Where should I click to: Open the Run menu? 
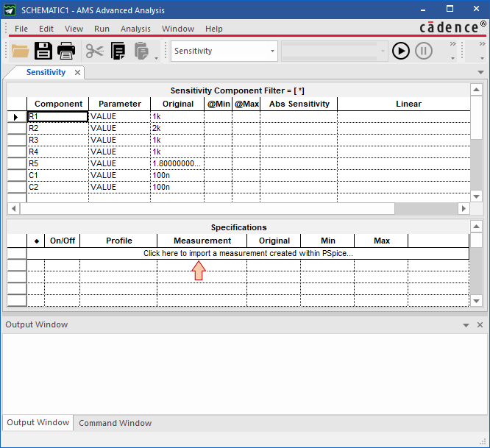pyautogui.click(x=102, y=29)
